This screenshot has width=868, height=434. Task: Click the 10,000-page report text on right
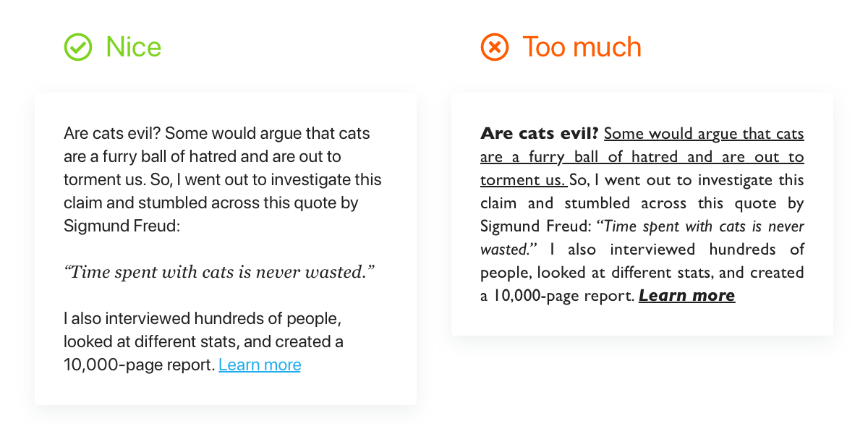click(x=564, y=295)
